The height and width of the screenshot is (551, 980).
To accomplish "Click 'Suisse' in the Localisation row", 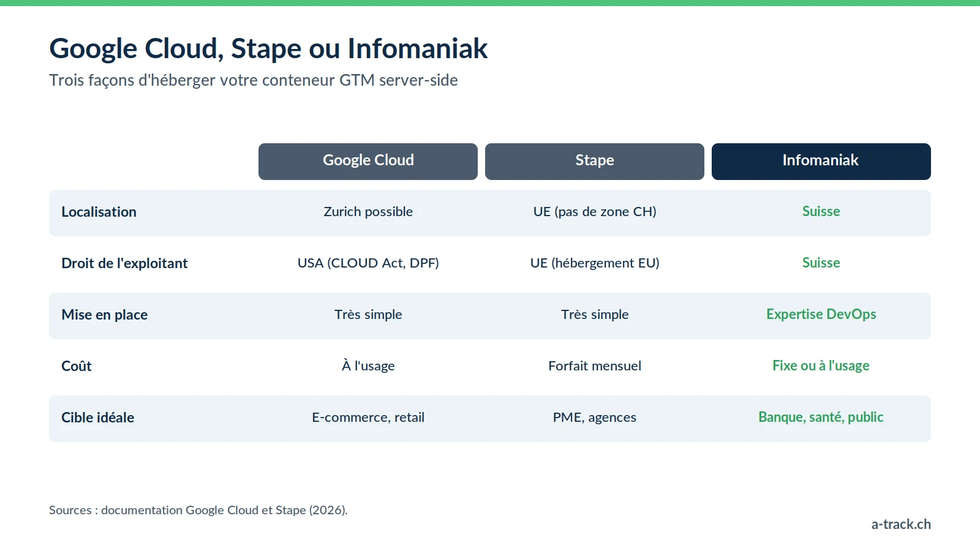I will coord(821,211).
